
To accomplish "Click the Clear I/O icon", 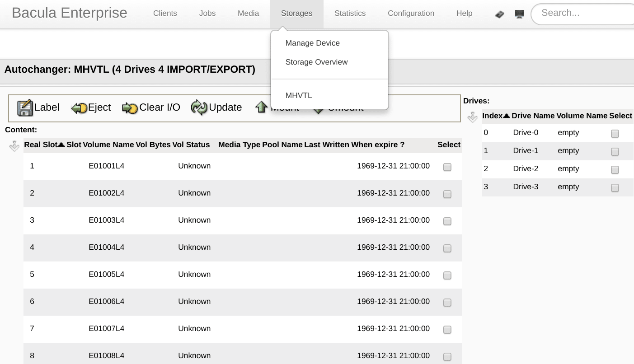I will point(130,108).
